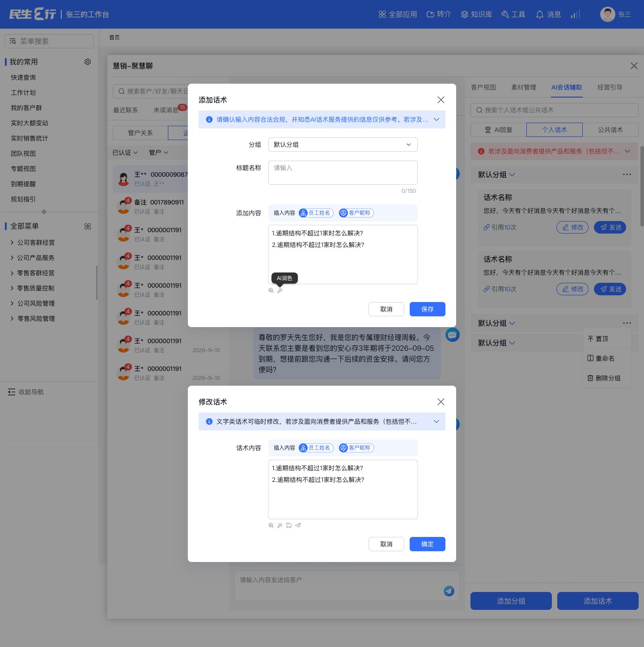
Task: Click 确定 in 修改话术 dialog
Action: pyautogui.click(x=428, y=544)
